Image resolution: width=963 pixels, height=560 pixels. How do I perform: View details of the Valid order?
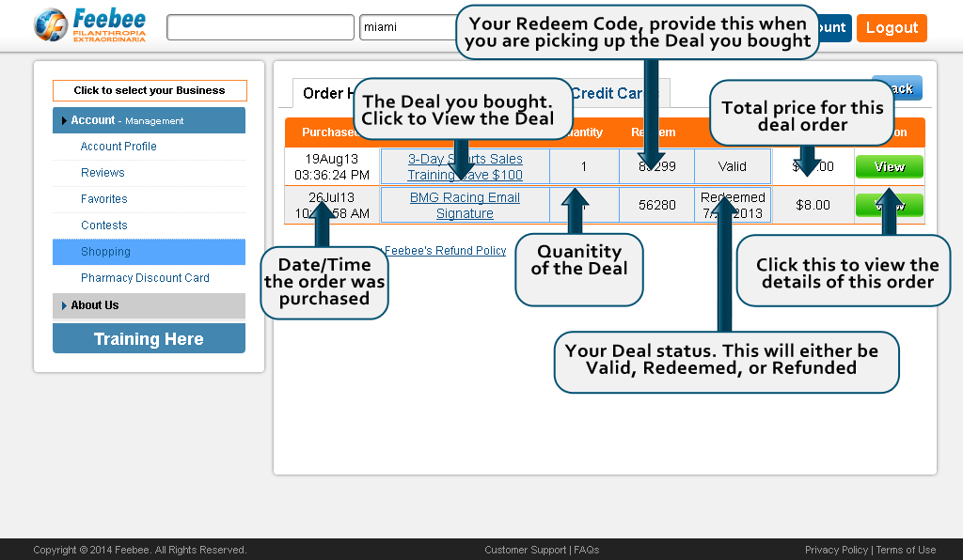(889, 166)
